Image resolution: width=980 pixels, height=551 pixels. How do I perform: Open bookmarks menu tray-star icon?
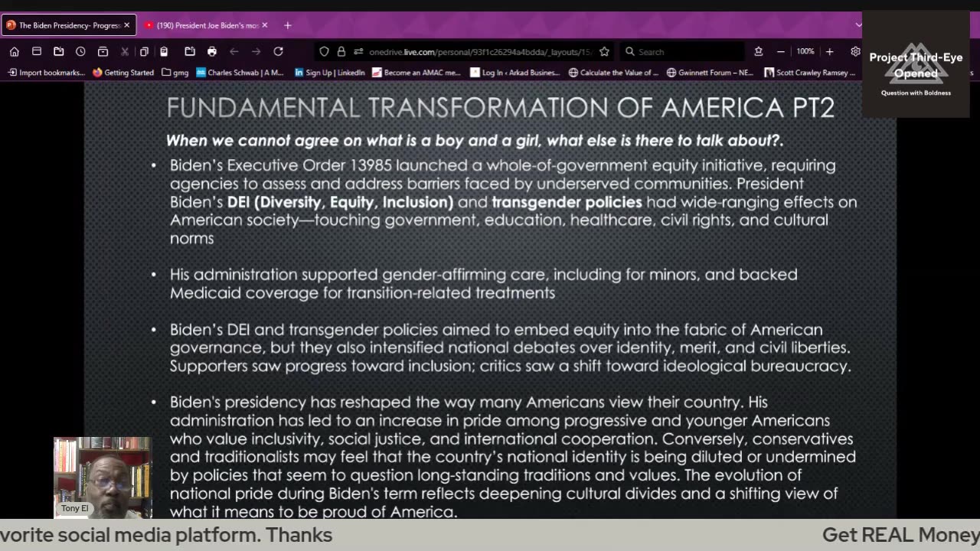[758, 51]
